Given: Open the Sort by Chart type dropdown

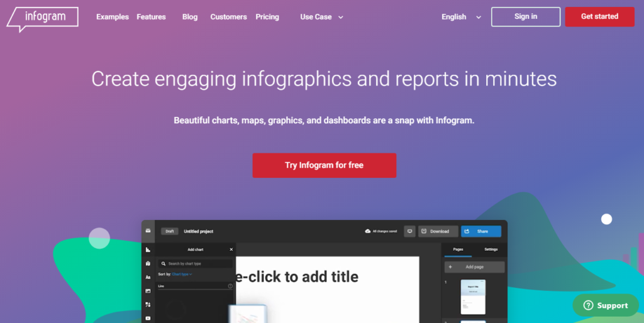Looking at the screenshot, I should point(182,274).
